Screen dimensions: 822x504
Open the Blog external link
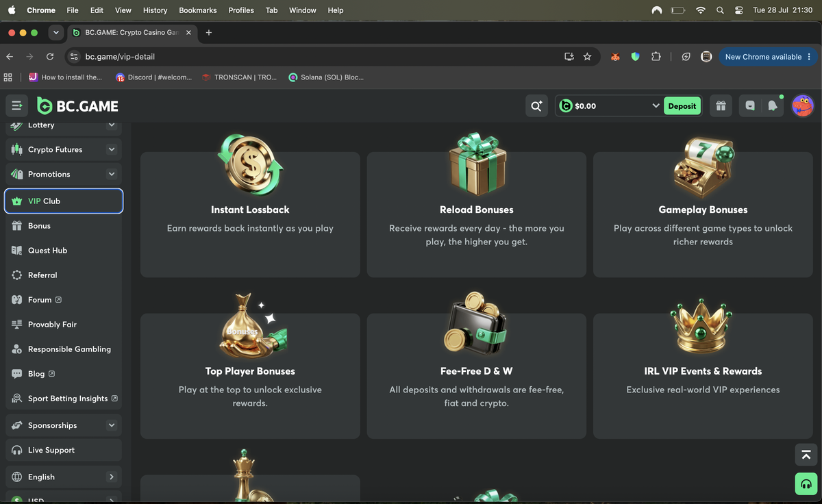coord(41,374)
